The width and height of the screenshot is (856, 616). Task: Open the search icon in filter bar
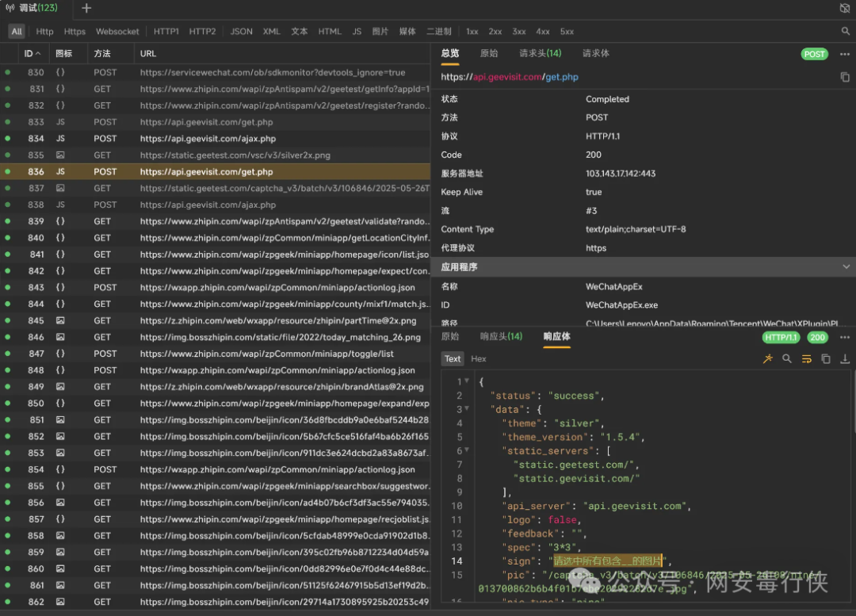[845, 31]
